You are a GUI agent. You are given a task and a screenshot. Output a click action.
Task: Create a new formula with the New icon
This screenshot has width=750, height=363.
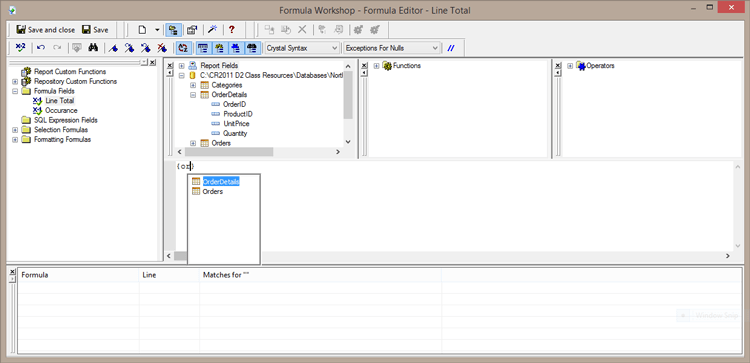coord(142,30)
